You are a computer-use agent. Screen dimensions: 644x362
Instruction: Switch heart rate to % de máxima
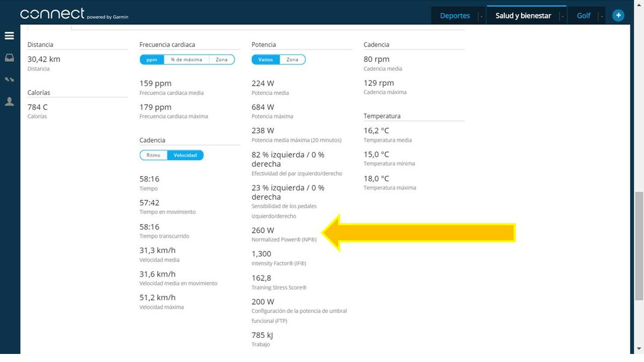[x=186, y=60]
